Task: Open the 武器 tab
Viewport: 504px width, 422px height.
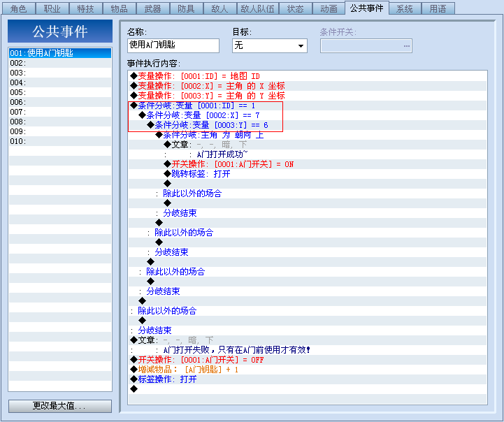Action: pos(152,8)
